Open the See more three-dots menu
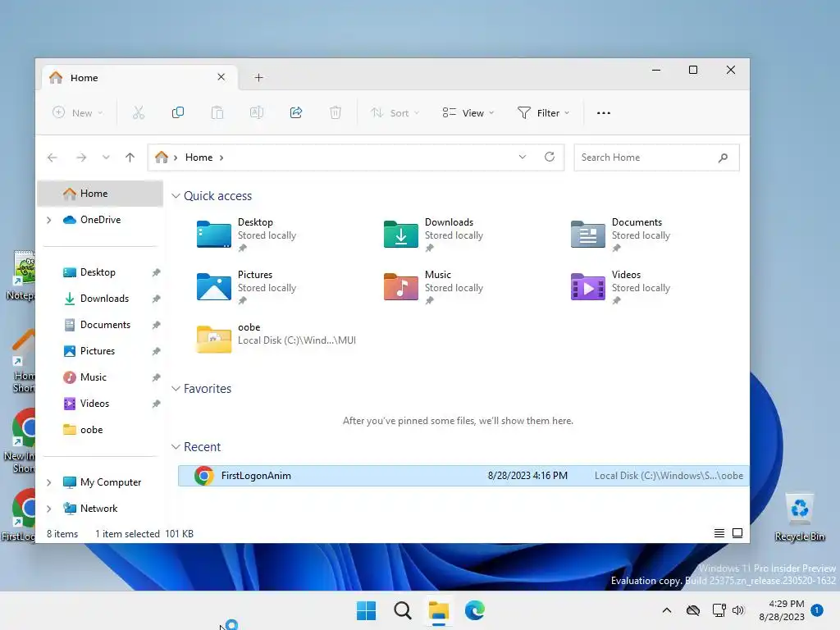Screen dimensions: 840x630 coord(604,113)
